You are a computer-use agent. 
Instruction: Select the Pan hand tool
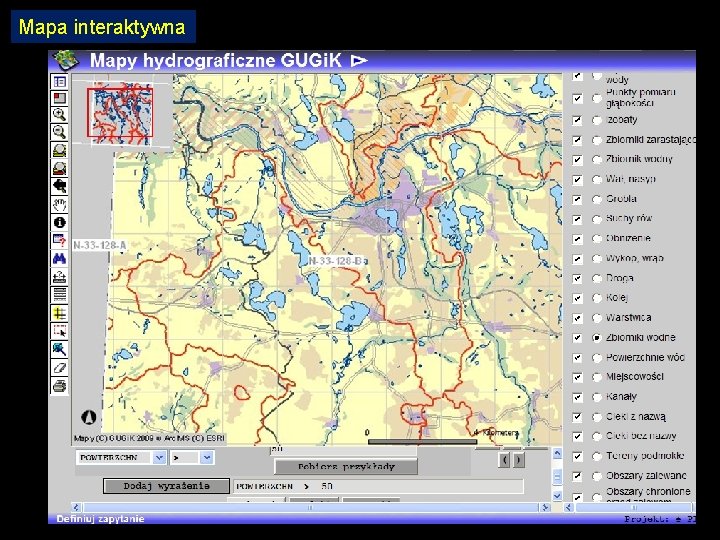coord(60,204)
